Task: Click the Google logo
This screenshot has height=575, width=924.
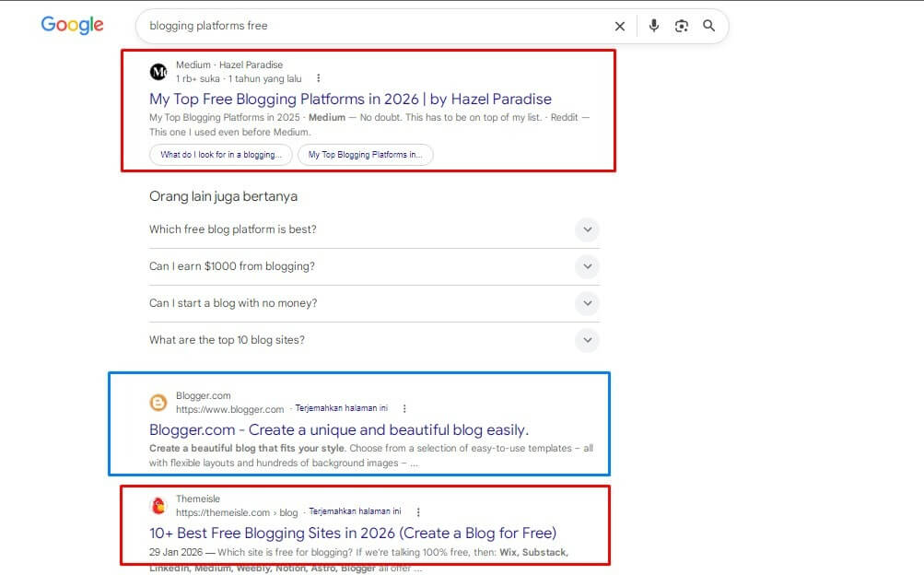Action: pyautogui.click(x=72, y=25)
